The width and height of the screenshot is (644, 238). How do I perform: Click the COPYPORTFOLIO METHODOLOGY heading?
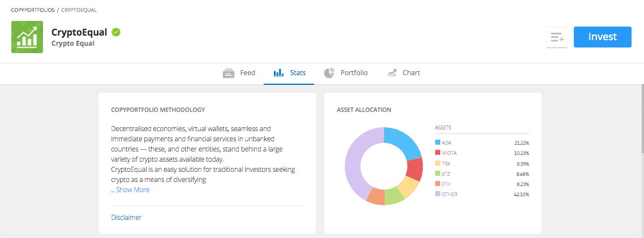[158, 110]
